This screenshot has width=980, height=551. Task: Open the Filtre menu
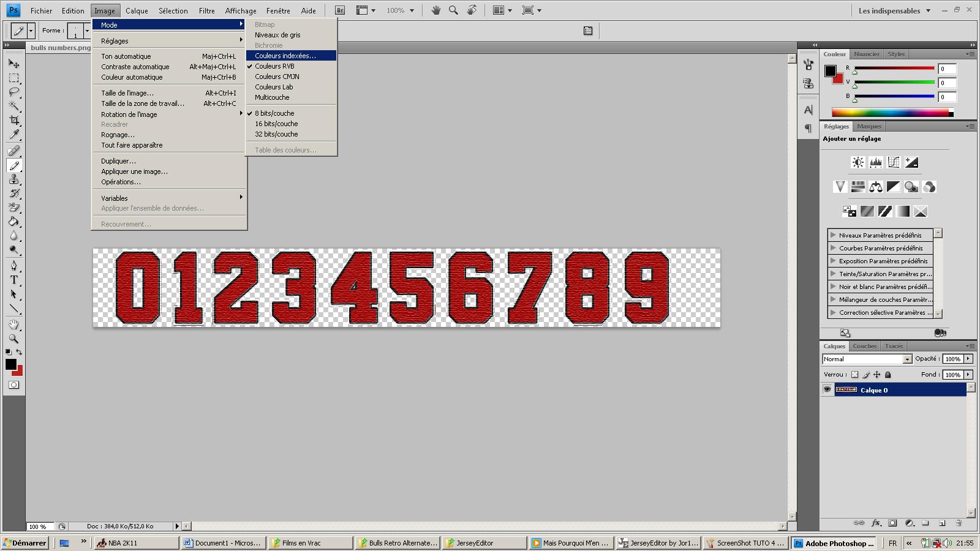(x=207, y=10)
